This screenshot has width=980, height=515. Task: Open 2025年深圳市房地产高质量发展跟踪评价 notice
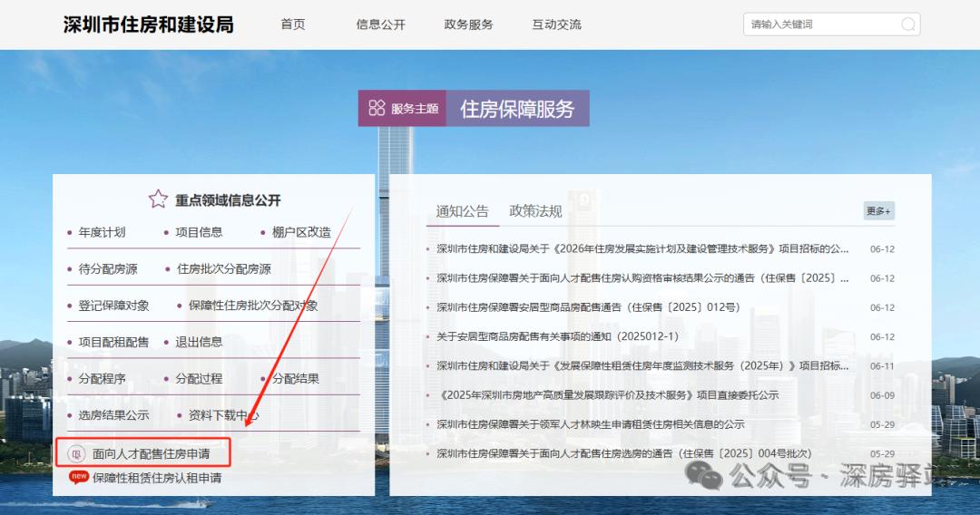click(x=610, y=395)
